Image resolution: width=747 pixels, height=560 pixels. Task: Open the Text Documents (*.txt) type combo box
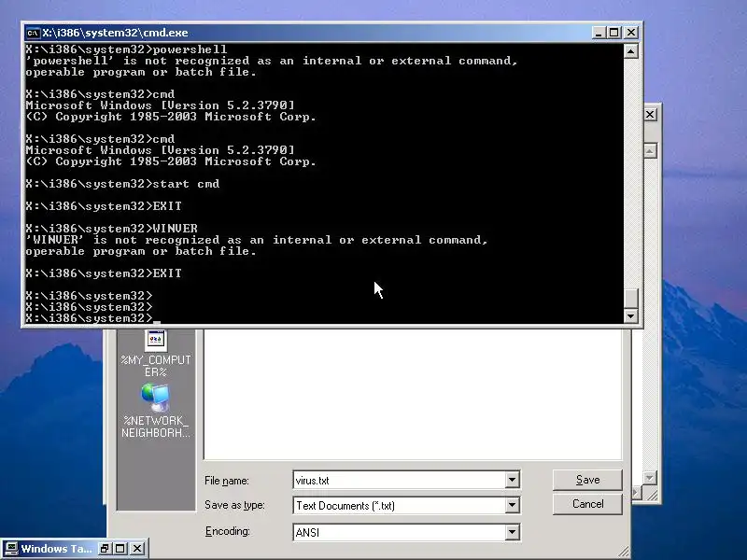[406, 505]
